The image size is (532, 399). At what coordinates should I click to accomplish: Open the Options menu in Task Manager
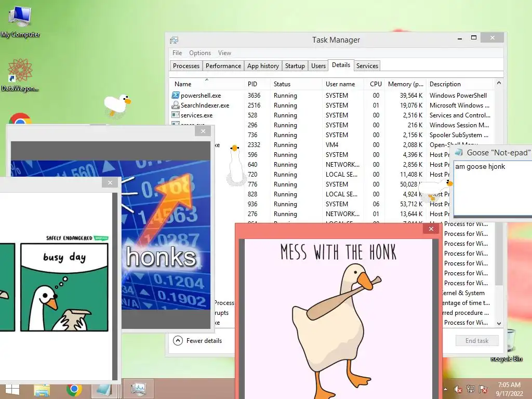coord(200,53)
